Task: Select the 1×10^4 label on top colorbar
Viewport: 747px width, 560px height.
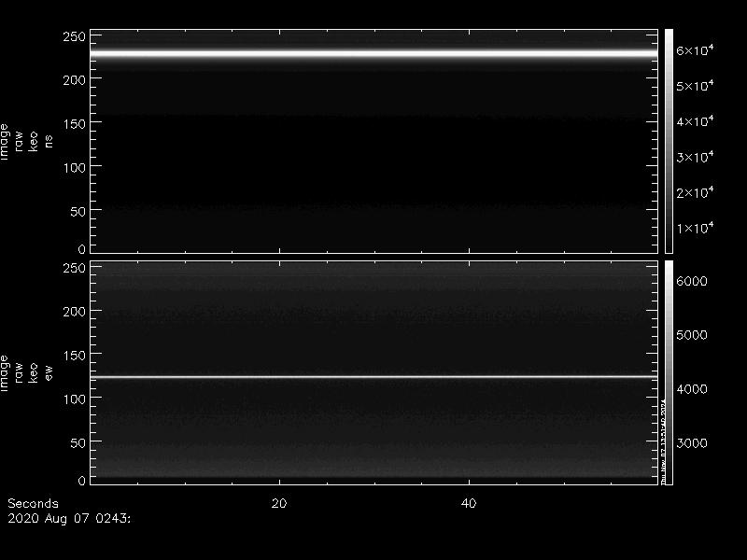Action: pos(695,229)
